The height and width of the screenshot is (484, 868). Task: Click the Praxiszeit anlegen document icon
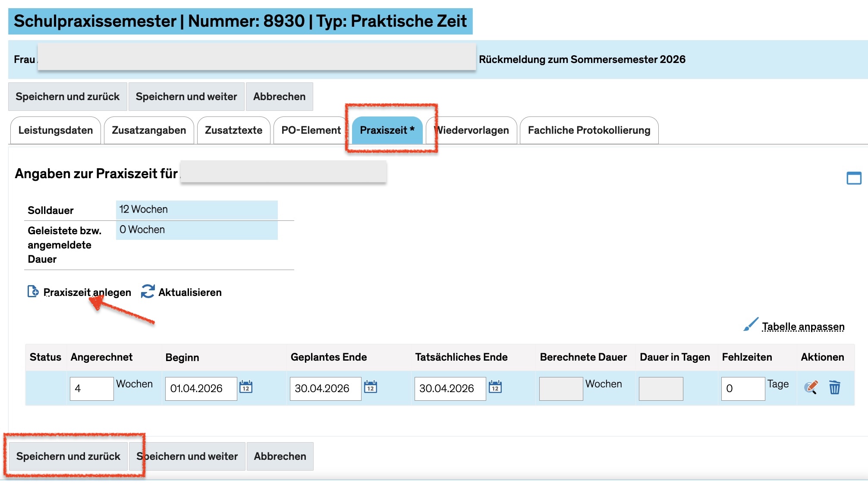point(33,292)
